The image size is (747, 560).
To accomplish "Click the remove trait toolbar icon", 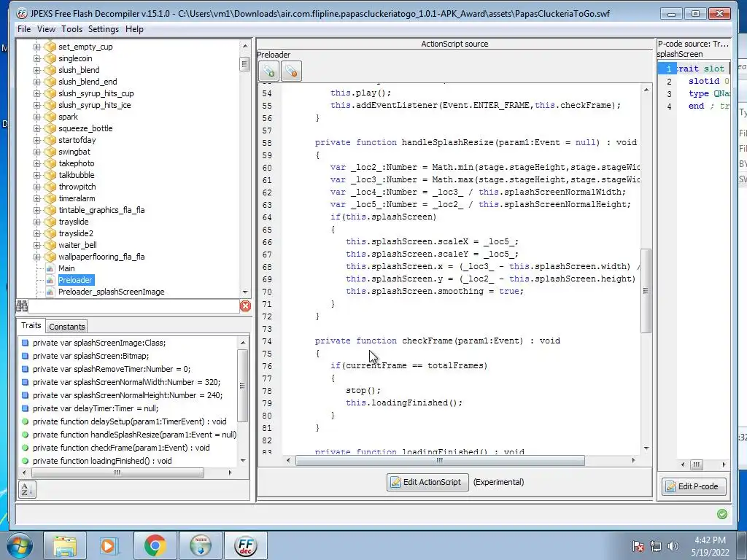I will pyautogui.click(x=291, y=71).
